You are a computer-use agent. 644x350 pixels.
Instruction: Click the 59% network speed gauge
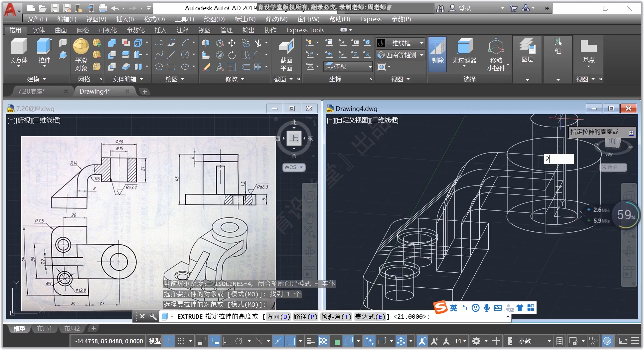(626, 215)
